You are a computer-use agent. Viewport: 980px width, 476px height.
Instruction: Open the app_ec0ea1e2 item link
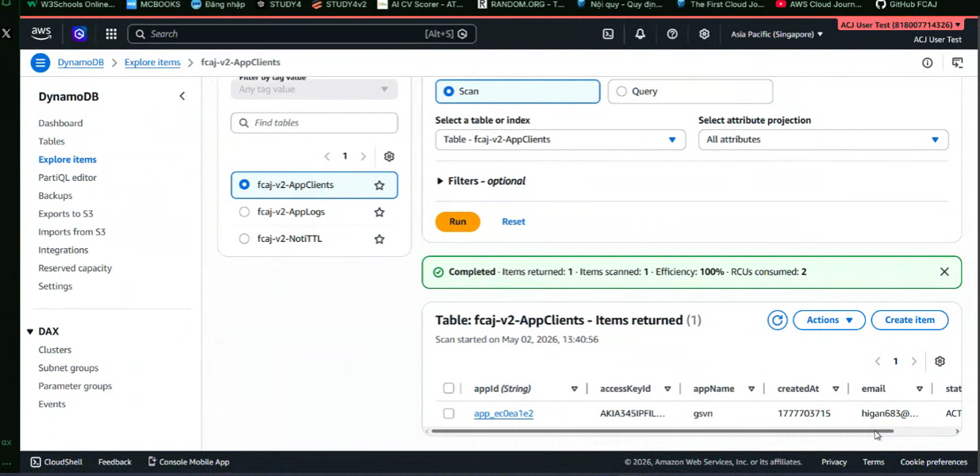tap(503, 413)
